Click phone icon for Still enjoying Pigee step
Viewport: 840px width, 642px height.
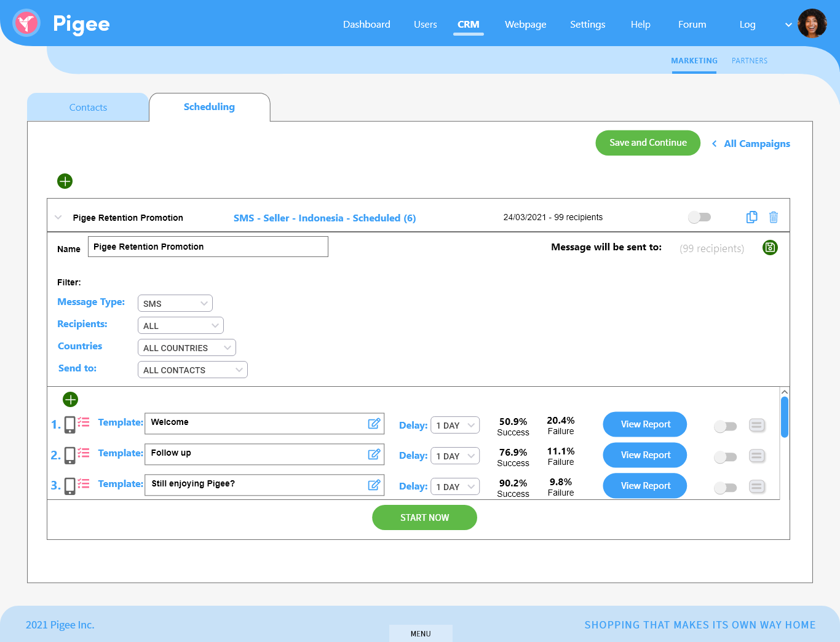coord(70,486)
